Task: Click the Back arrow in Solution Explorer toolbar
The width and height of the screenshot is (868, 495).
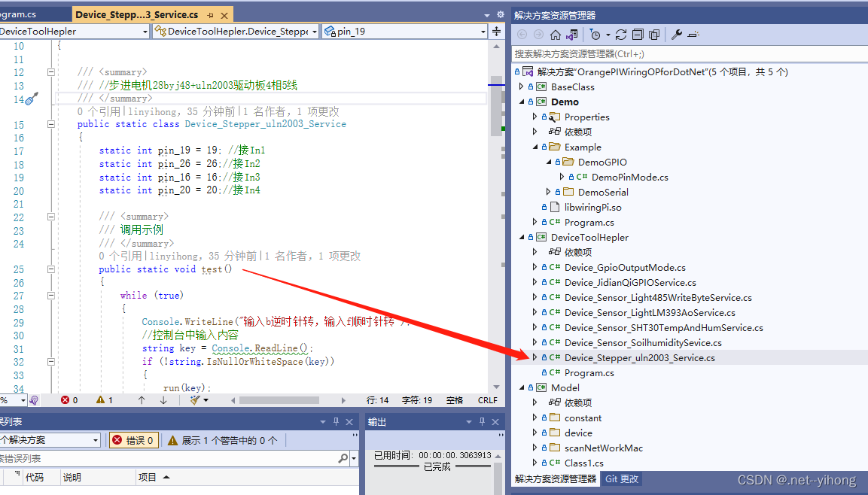Action: (x=522, y=35)
